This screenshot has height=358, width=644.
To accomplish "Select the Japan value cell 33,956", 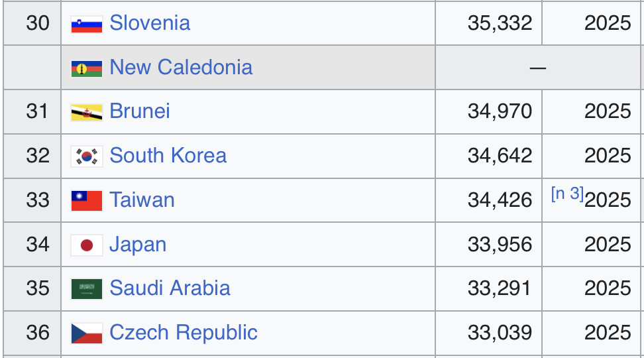I will click(x=489, y=245).
